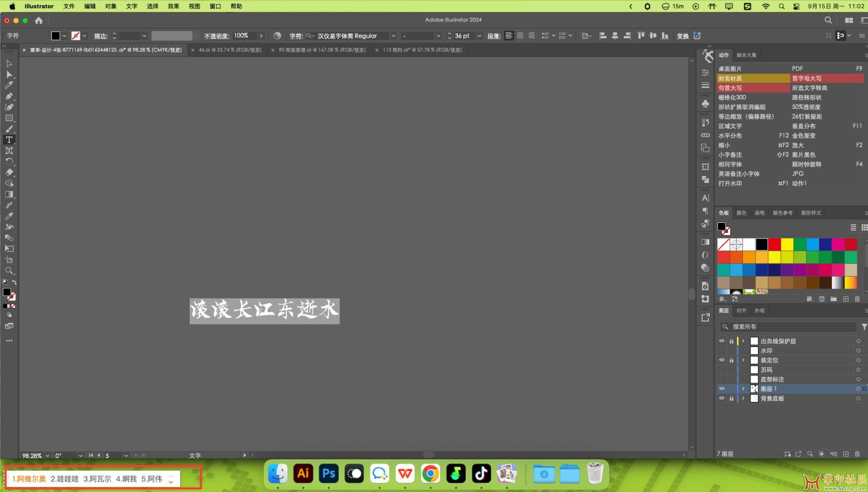
Task: Switch to the 对齐 panel tab
Action: click(x=741, y=310)
